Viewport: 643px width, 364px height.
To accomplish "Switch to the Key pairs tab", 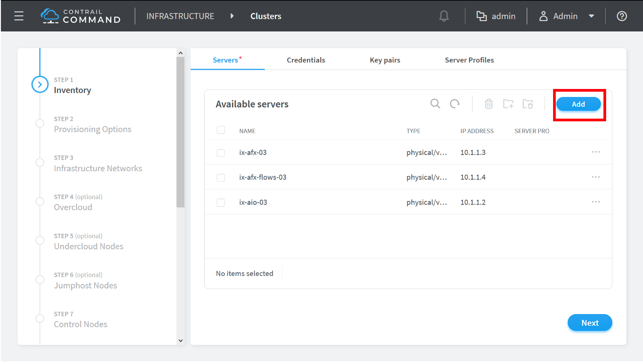I will (385, 60).
